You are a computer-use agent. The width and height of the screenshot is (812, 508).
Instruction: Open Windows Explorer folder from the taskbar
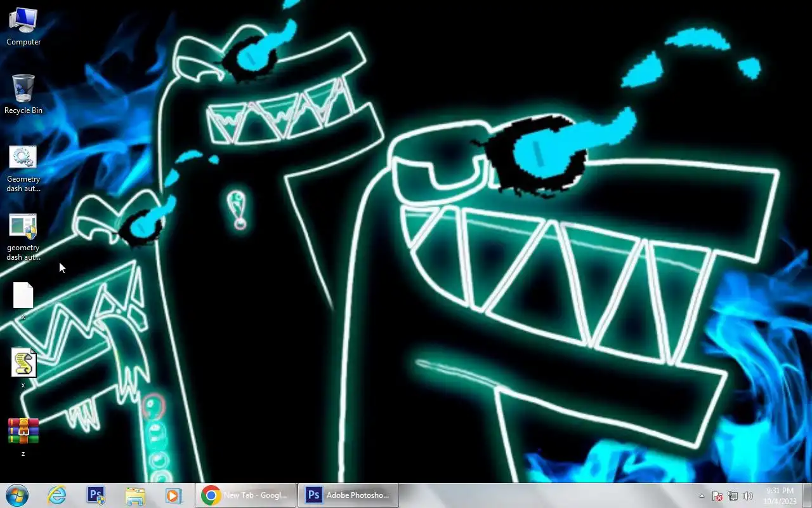click(x=134, y=495)
